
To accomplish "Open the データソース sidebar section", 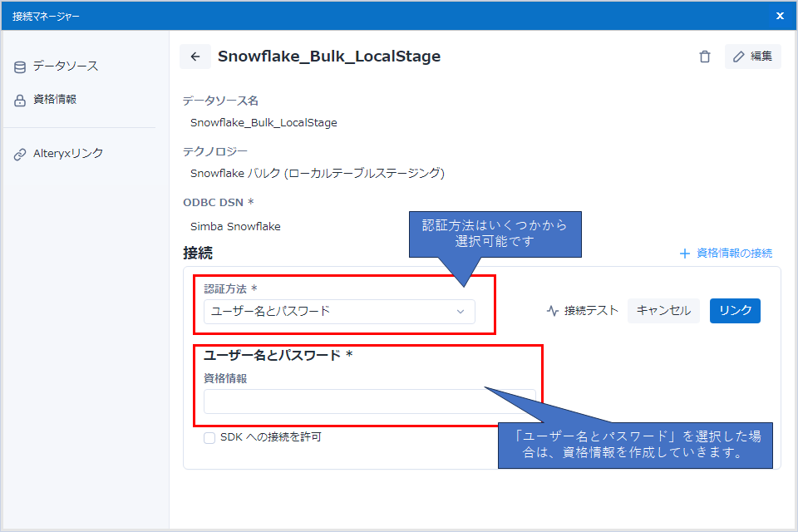I will coord(66,66).
